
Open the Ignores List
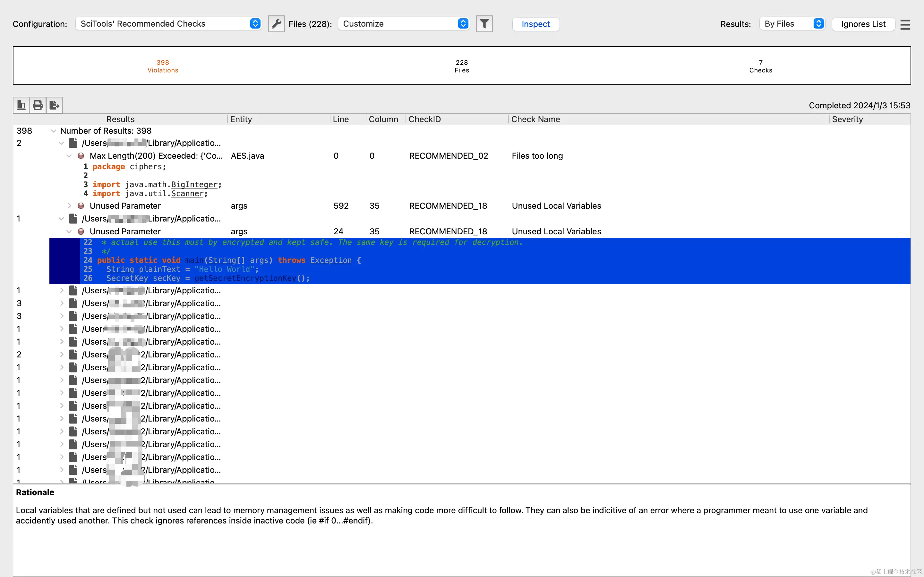(863, 24)
